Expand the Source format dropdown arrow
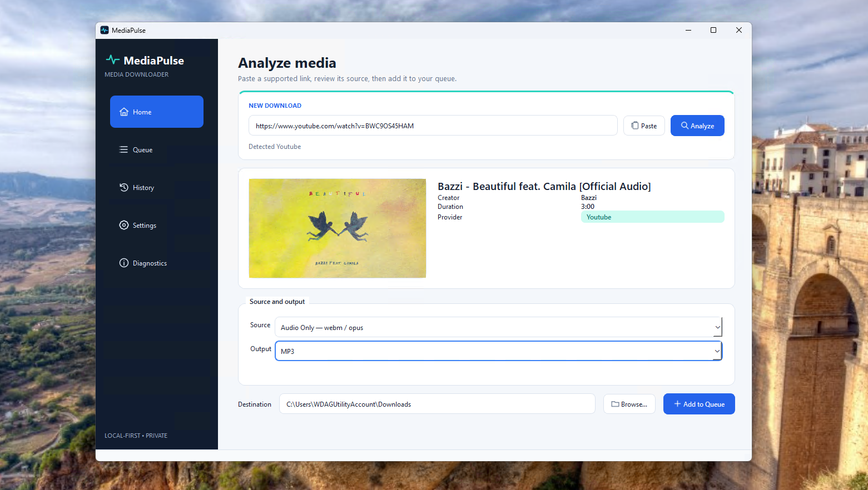The image size is (868, 490). [717, 327]
